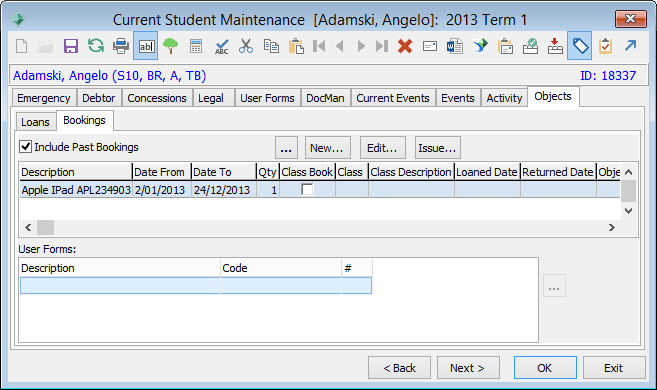This screenshot has width=657, height=390.
Task: Open the Events tab
Action: point(458,98)
